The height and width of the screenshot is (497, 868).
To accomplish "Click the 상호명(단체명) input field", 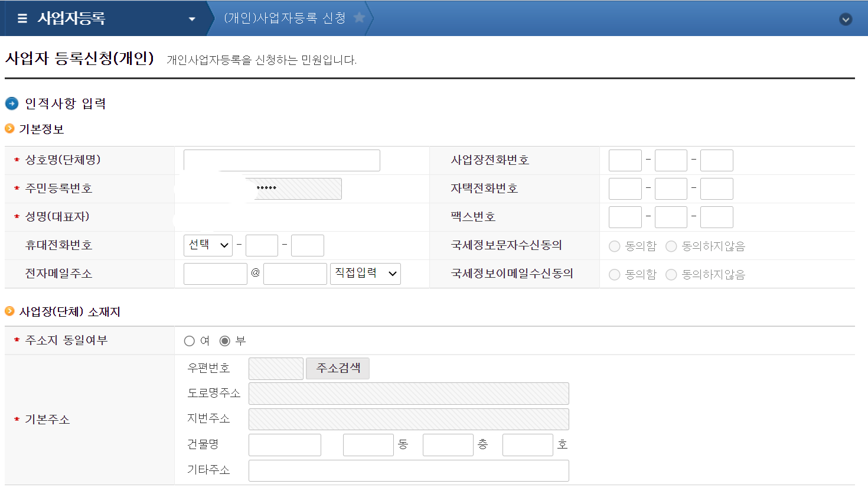I will [x=282, y=160].
